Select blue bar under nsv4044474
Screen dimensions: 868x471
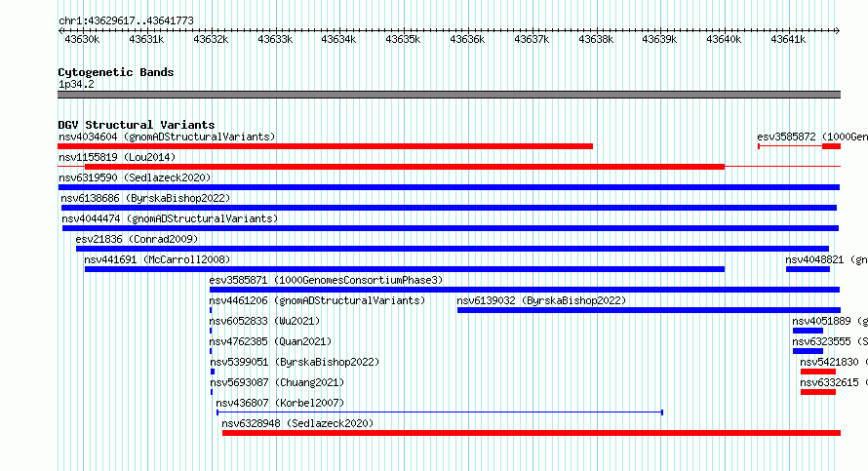pyautogui.click(x=451, y=228)
